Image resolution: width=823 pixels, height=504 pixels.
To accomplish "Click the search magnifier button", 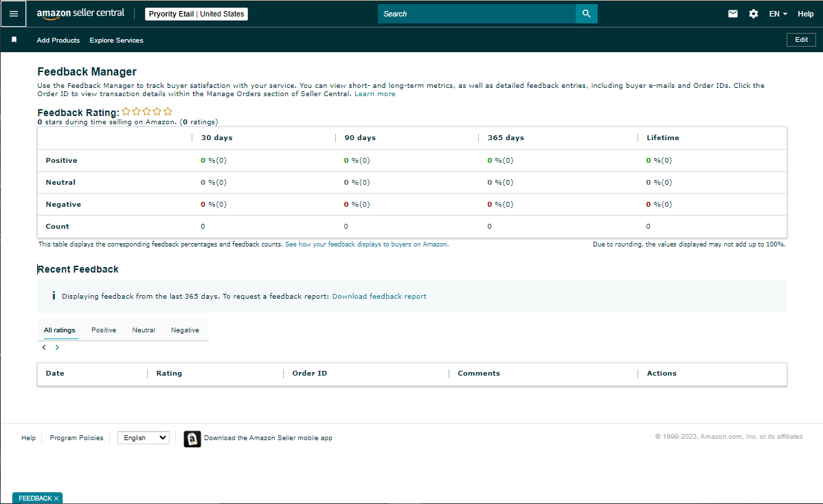I will tap(586, 14).
